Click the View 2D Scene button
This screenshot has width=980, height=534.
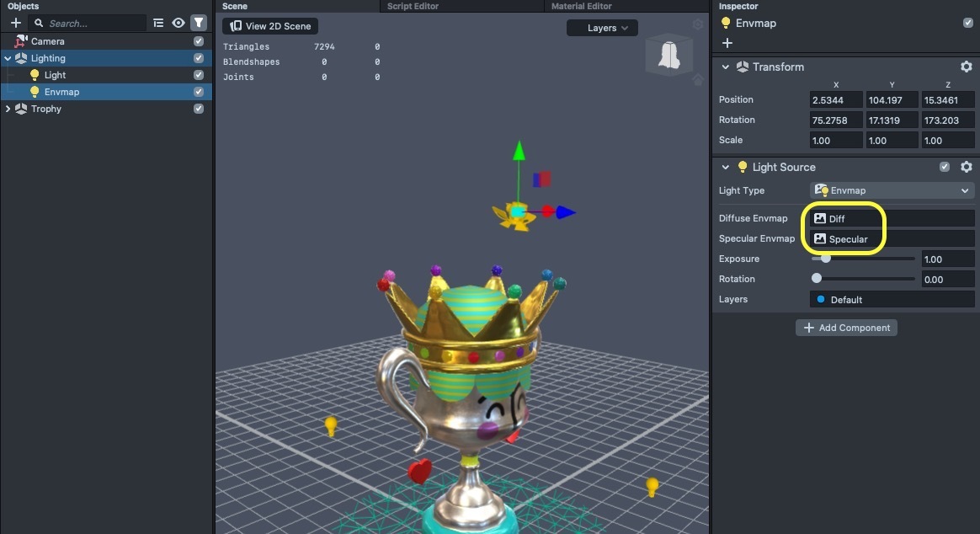pos(270,26)
